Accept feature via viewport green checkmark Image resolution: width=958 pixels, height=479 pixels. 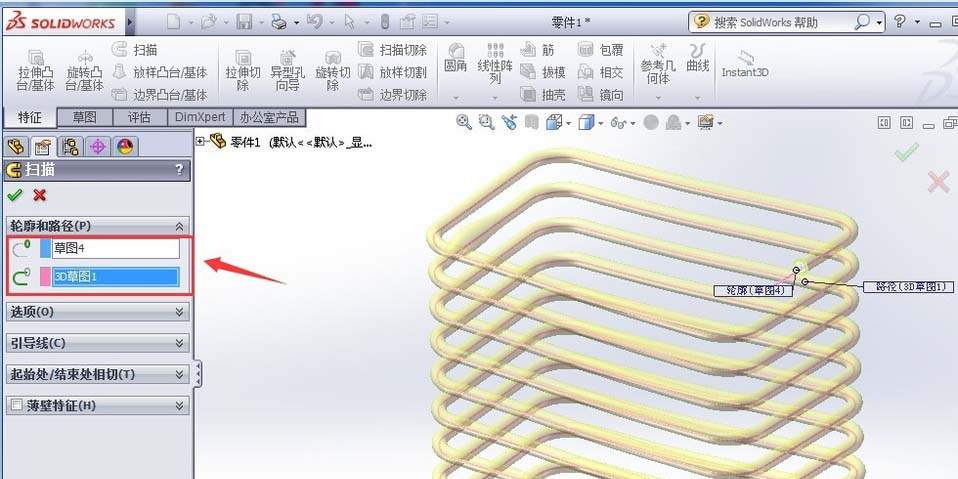click(907, 152)
